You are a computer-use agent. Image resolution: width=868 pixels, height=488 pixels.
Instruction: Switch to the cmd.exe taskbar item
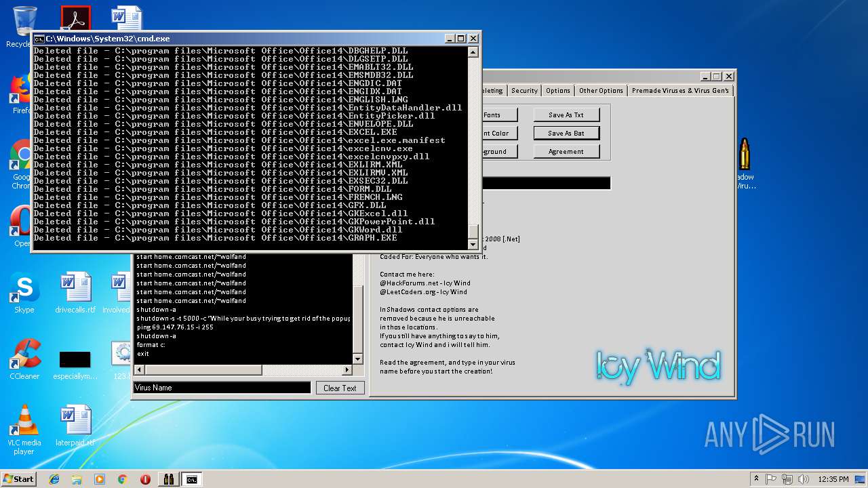pyautogui.click(x=192, y=479)
